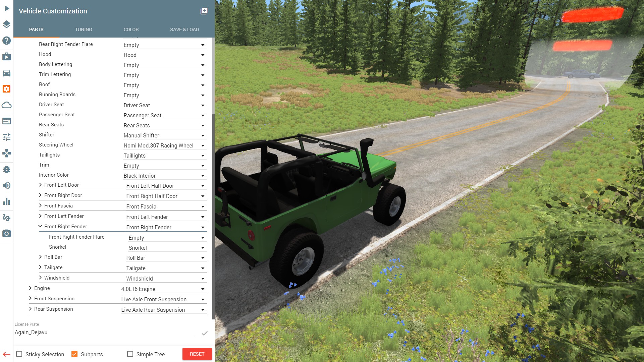The width and height of the screenshot is (644, 362).
Task: Click the RESET button
Action: tap(197, 354)
